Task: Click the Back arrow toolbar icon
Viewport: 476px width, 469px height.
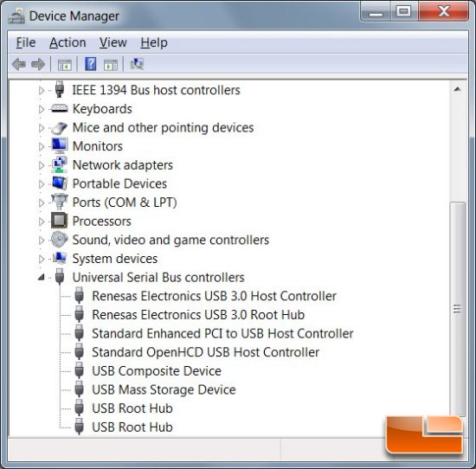Action: click(19, 64)
